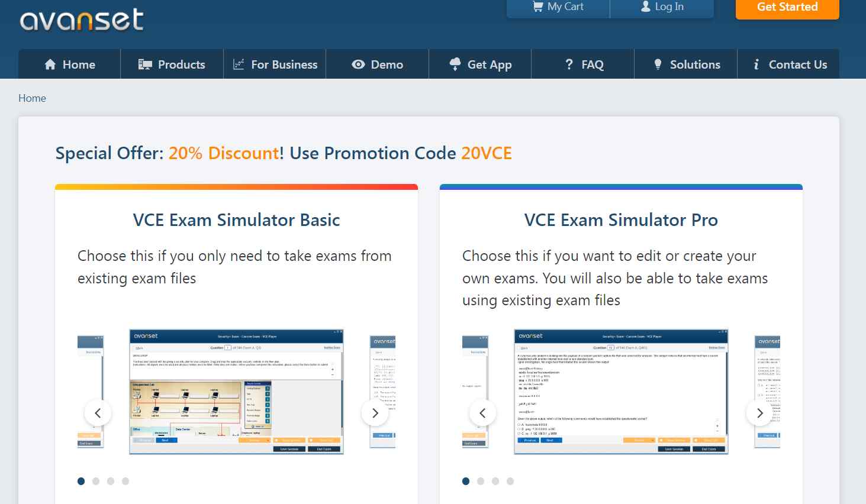Select the FAQ question mark icon
The image size is (866, 504).
tap(569, 64)
